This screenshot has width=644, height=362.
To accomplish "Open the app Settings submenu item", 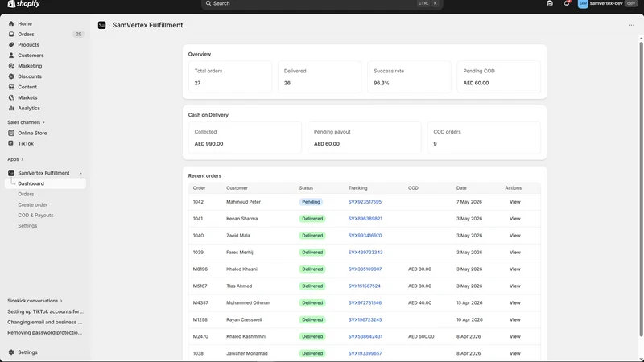I will click(27, 226).
